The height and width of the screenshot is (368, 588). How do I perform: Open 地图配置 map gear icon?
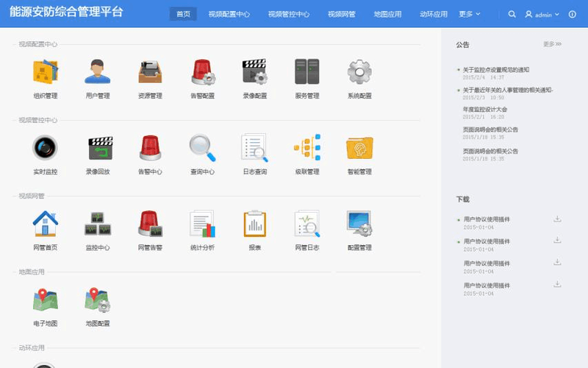pos(98,300)
